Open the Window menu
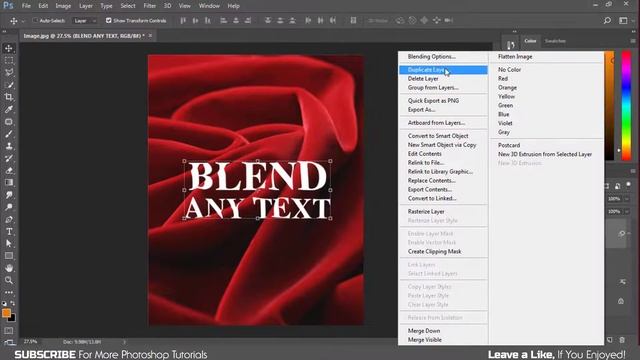Image resolution: width=640 pixels, height=360 pixels. click(x=209, y=6)
